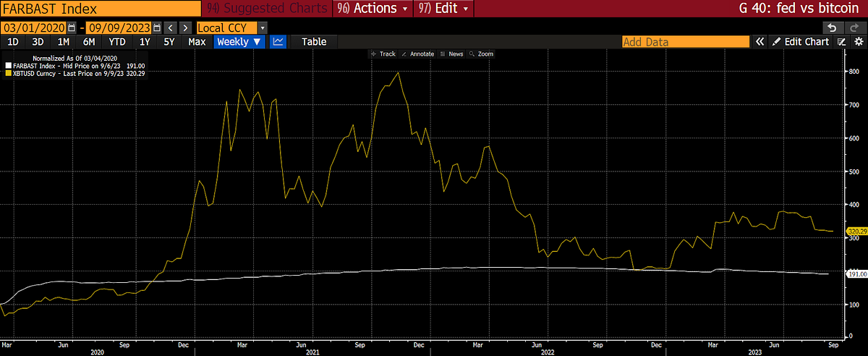Image resolution: width=868 pixels, height=356 pixels.
Task: Shift date range back with left arrow
Action: pos(169,27)
